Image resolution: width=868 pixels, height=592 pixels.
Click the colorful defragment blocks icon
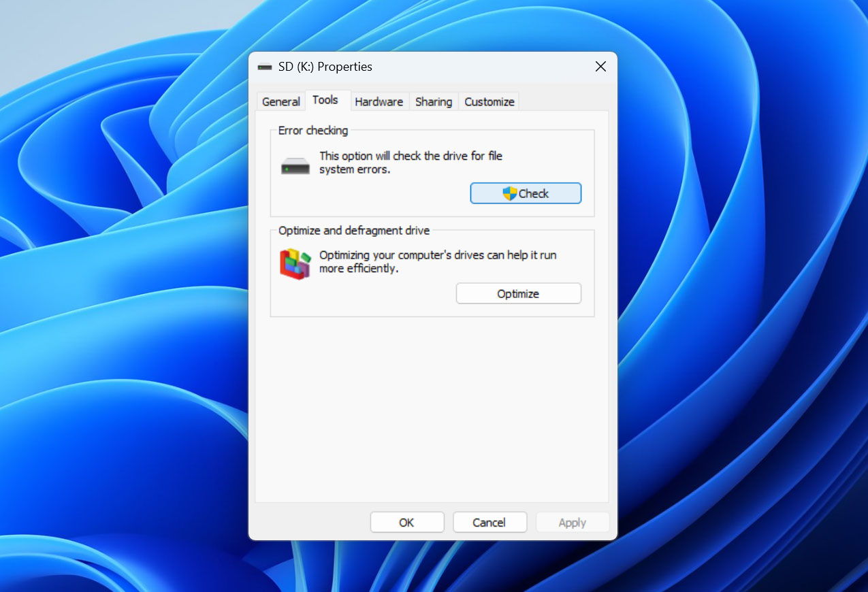point(295,263)
